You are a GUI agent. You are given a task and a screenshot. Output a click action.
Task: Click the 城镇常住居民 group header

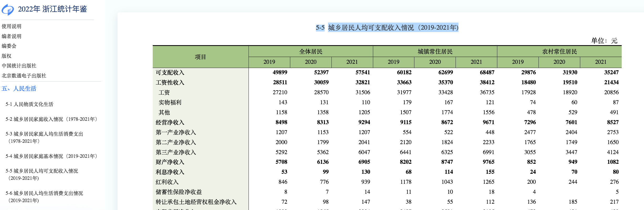pyautogui.click(x=435, y=51)
